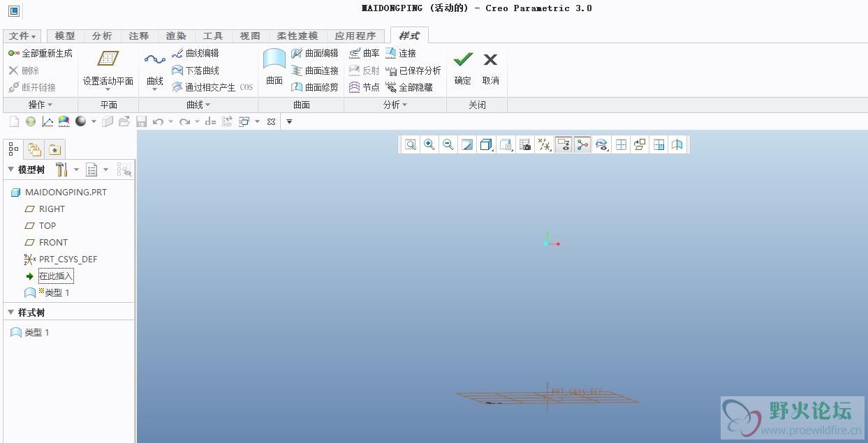Click 全部重新生成 regenerate all
Viewport: 868px width, 443px height.
coord(41,53)
